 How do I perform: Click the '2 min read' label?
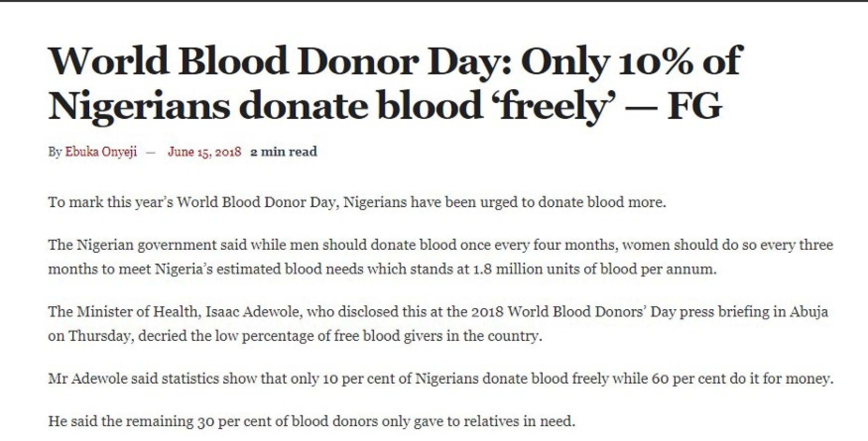tap(284, 152)
